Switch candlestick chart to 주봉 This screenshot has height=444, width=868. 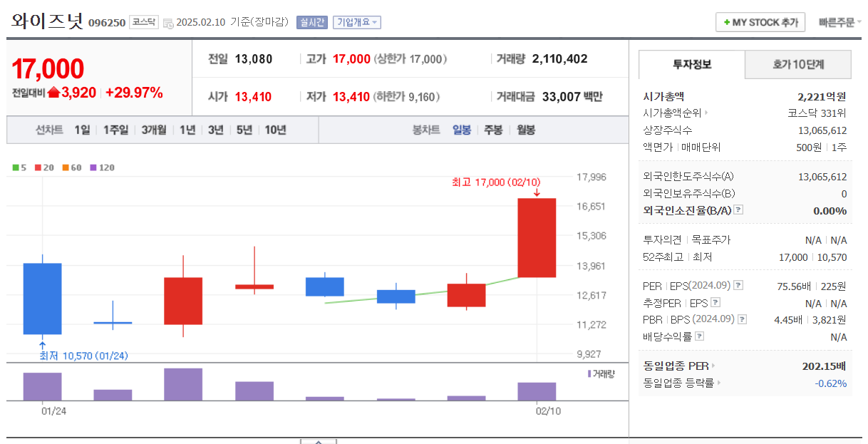click(x=493, y=130)
